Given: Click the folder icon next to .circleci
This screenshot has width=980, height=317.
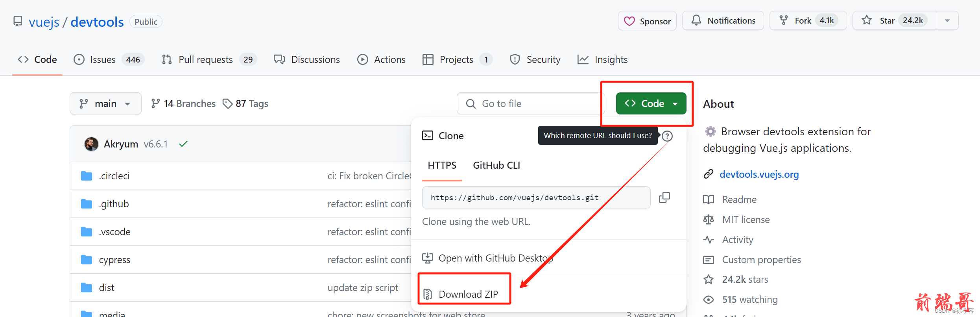Looking at the screenshot, I should 87,176.
